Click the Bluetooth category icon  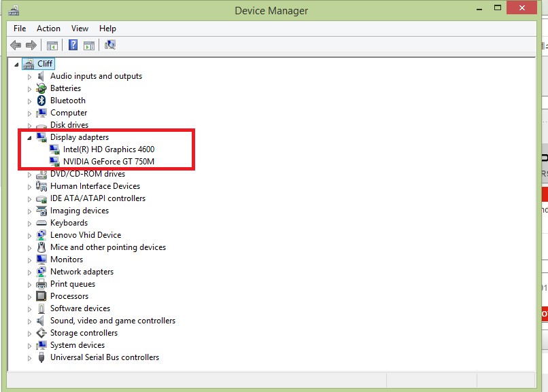pos(41,101)
